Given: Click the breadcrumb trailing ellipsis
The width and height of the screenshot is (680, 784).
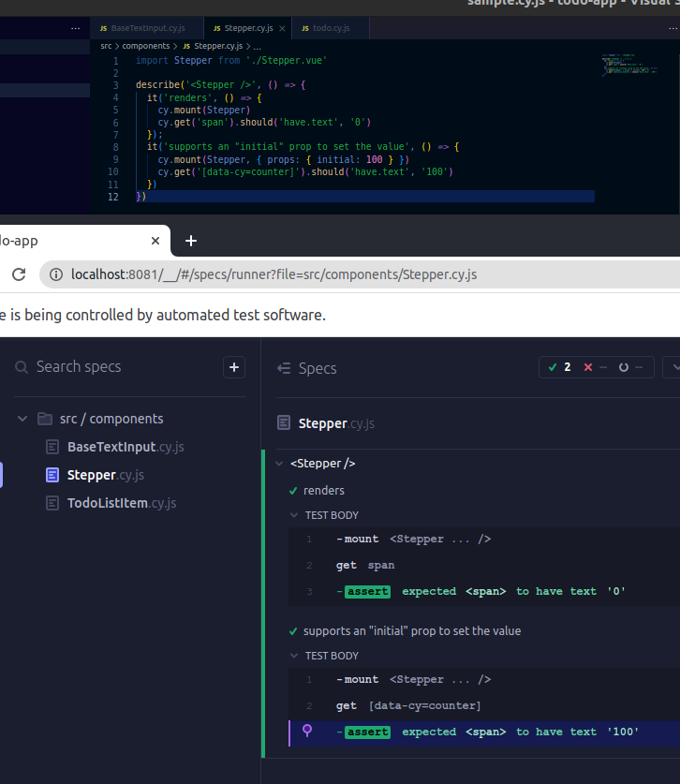Looking at the screenshot, I should (257, 47).
